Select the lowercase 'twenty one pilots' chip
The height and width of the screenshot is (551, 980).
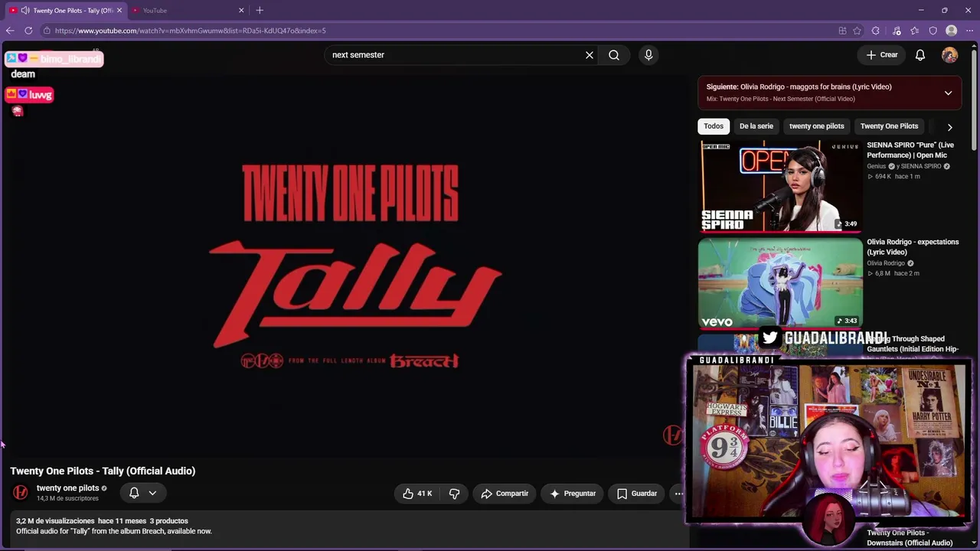(817, 126)
